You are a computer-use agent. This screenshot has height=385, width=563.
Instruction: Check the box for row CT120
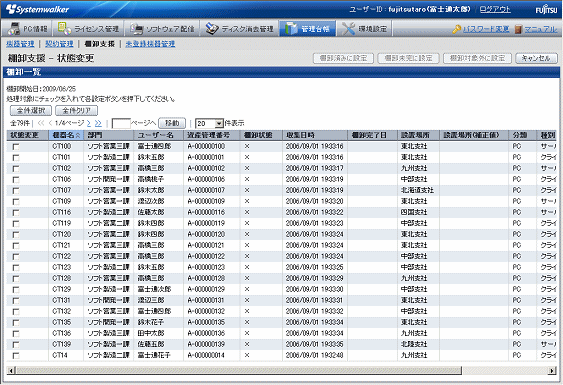point(16,235)
